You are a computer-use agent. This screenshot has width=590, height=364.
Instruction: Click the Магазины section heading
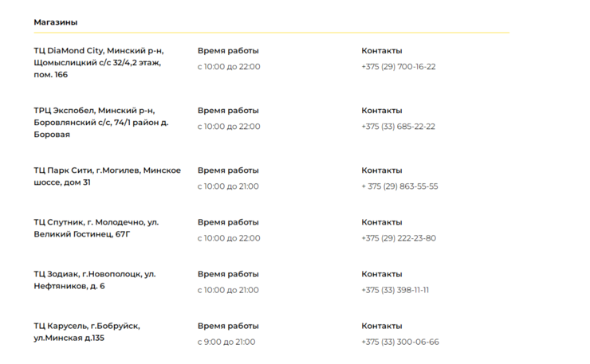[x=55, y=22]
